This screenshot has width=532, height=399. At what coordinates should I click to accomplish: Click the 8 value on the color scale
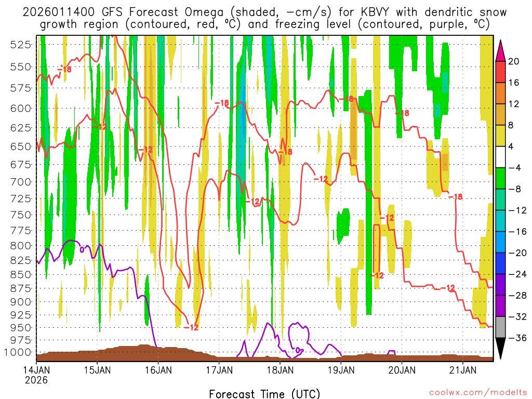(511, 125)
